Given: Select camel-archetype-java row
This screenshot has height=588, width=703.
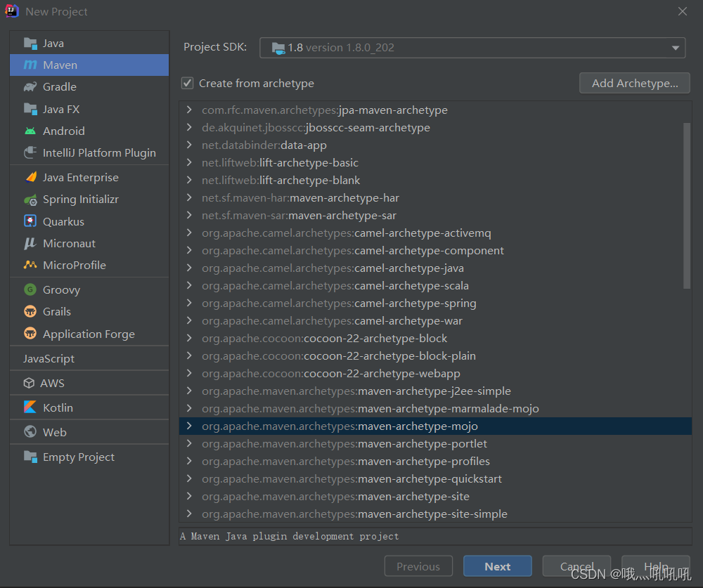Looking at the screenshot, I should coord(435,268).
